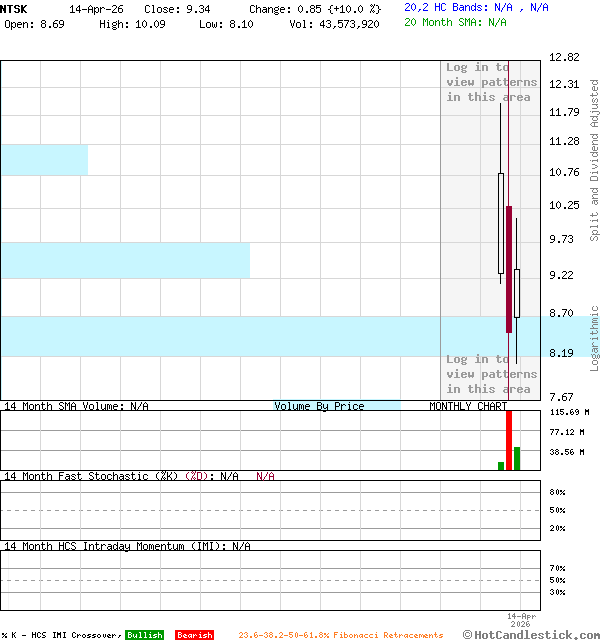Viewport: 600px width, 640px height.
Task: Click the NTSK ticker symbol
Action: 15,8
